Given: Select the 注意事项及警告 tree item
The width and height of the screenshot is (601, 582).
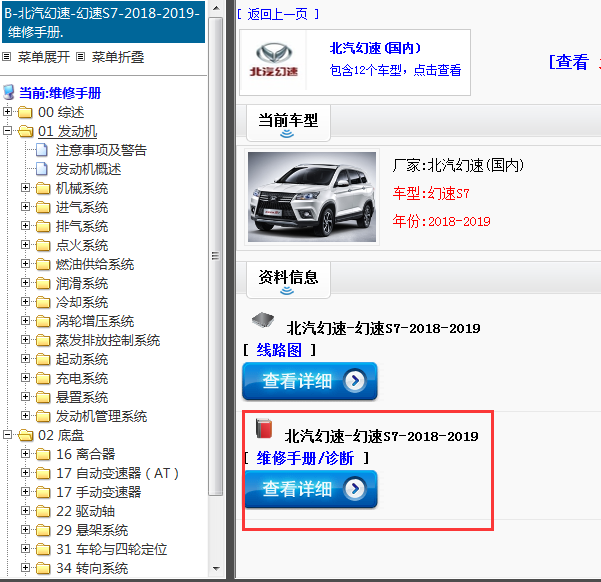Looking at the screenshot, I should point(101,150).
